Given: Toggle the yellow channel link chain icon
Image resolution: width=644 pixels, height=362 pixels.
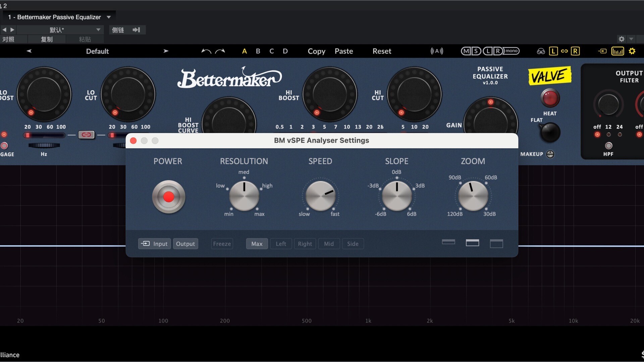Looking at the screenshot, I should (x=564, y=51).
